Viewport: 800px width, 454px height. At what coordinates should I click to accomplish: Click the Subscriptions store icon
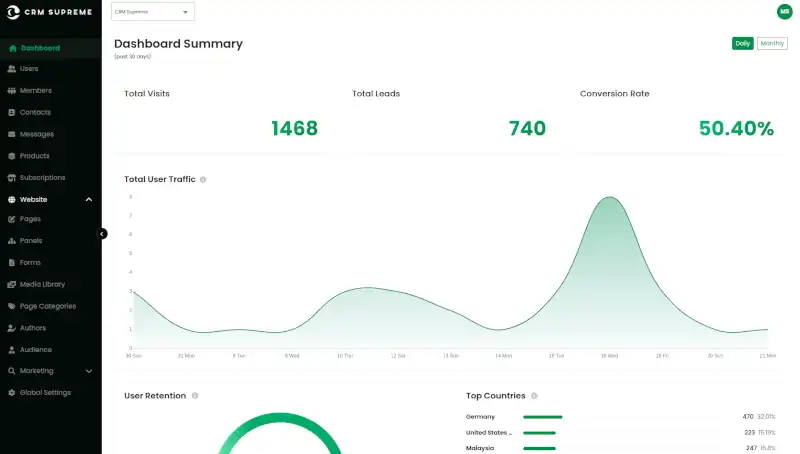(12, 178)
